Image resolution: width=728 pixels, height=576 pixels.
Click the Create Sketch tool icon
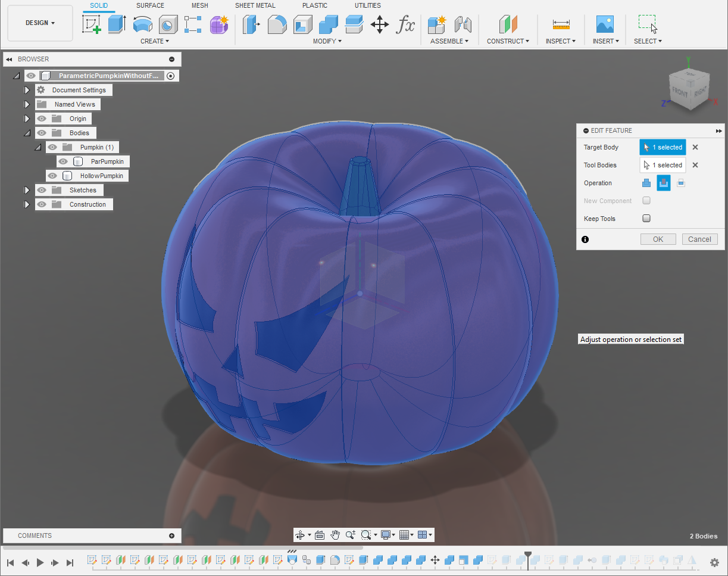[x=91, y=24]
